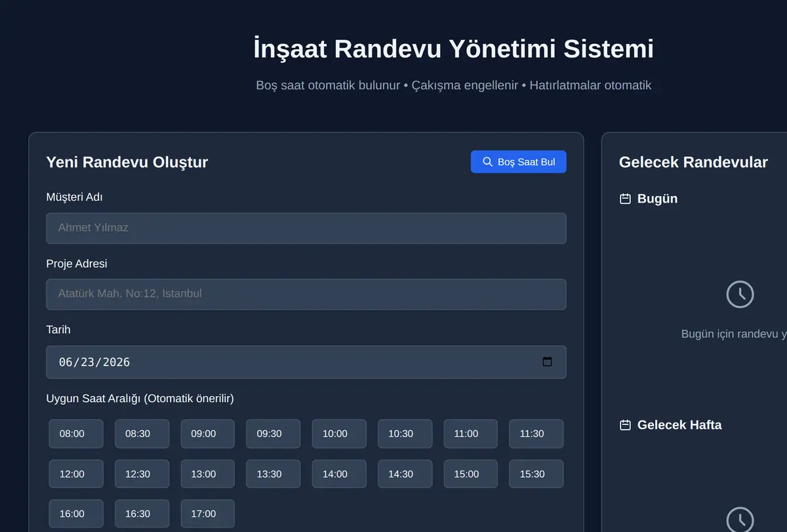Focus the Proje Adresi input field
The width and height of the screenshot is (787, 532).
coord(306,294)
